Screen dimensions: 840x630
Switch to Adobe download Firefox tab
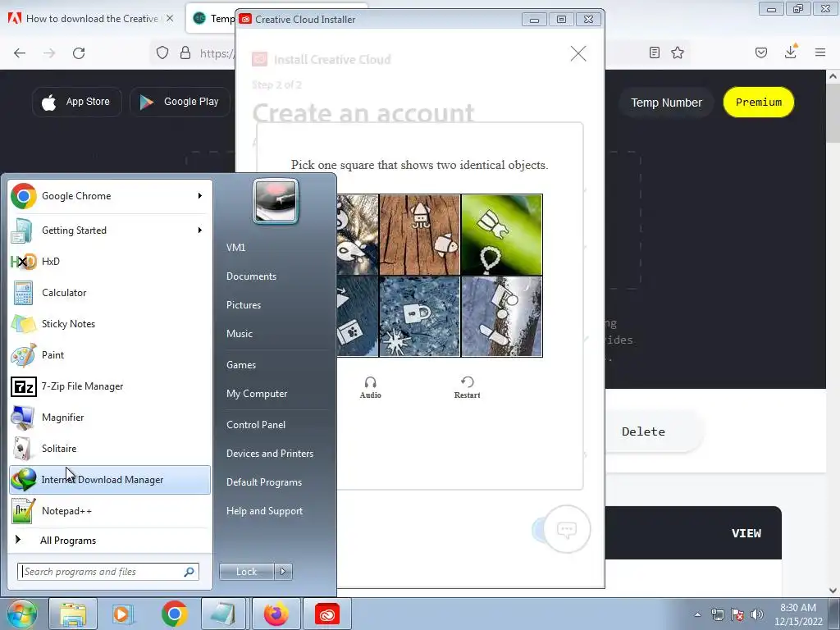(x=91, y=19)
